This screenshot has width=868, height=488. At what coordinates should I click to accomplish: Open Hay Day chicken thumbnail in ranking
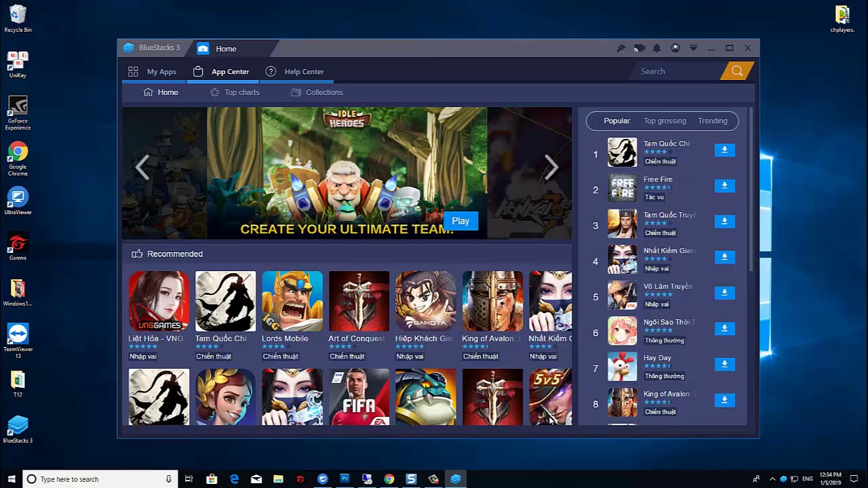[622, 367]
